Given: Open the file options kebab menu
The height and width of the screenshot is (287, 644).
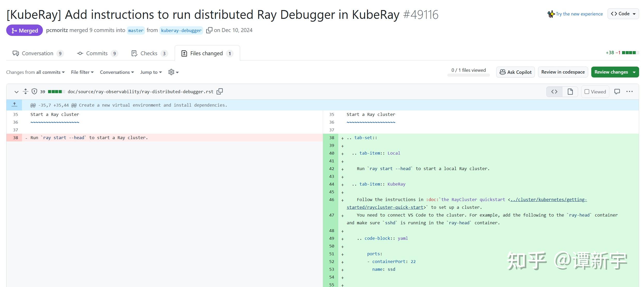Looking at the screenshot, I should click(630, 91).
